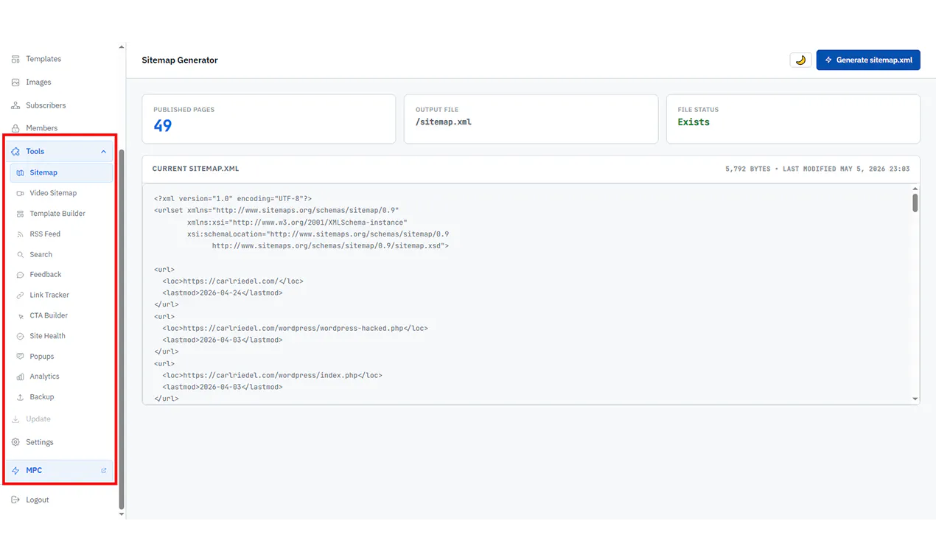This screenshot has height=560, width=936.
Task: Click the Backup upload icon
Action: tap(20, 397)
